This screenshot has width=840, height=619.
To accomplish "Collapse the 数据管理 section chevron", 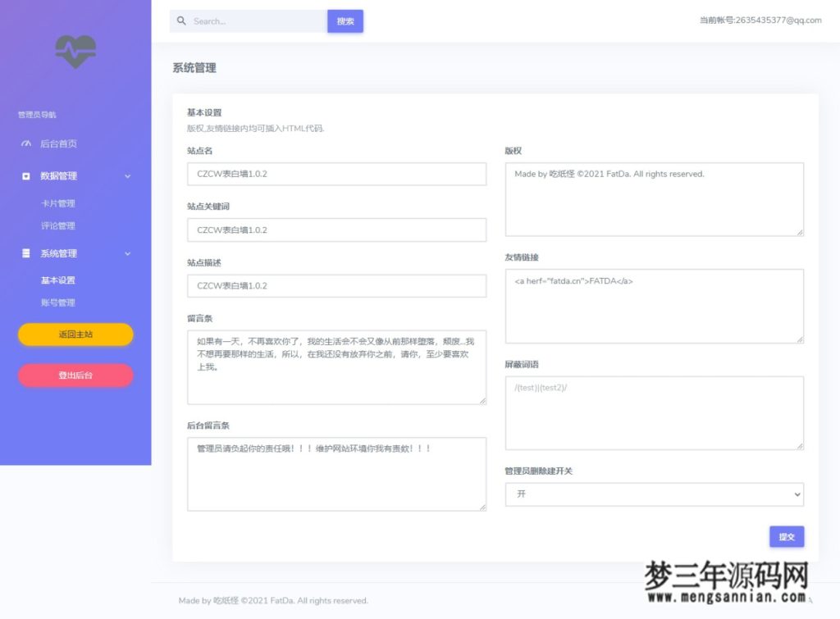I will [127, 175].
